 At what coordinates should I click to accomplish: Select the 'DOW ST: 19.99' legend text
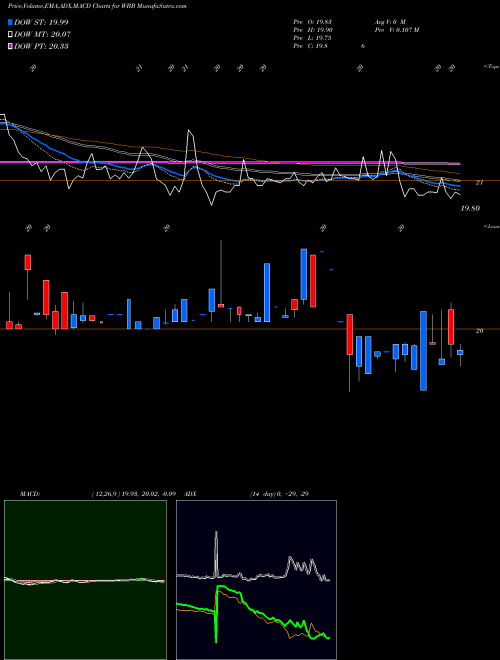41,22
